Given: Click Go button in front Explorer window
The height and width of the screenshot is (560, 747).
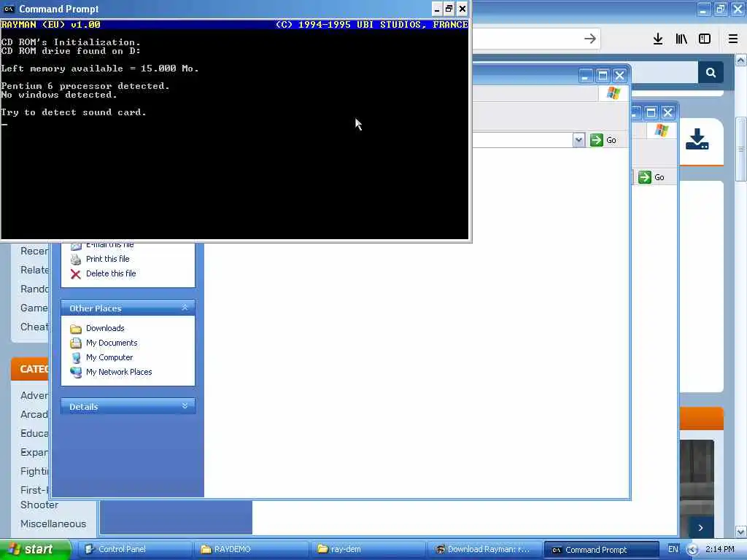Looking at the screenshot, I should (603, 140).
